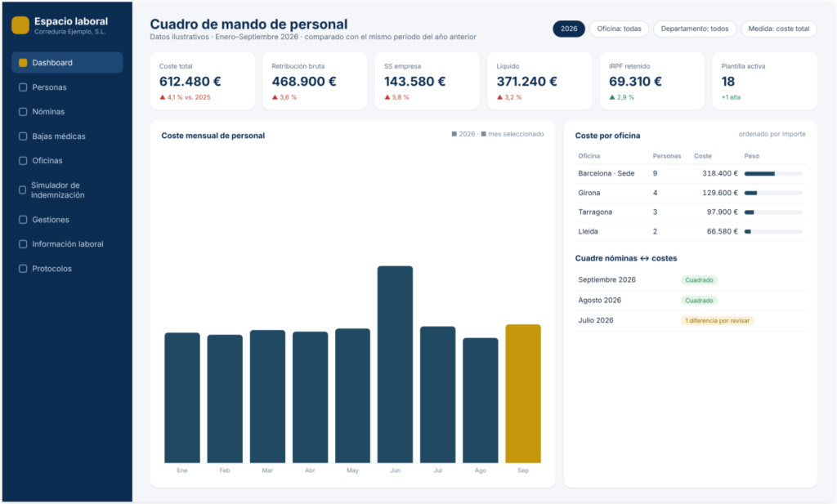Click the Barcelona weight progress bar

[x=773, y=174]
